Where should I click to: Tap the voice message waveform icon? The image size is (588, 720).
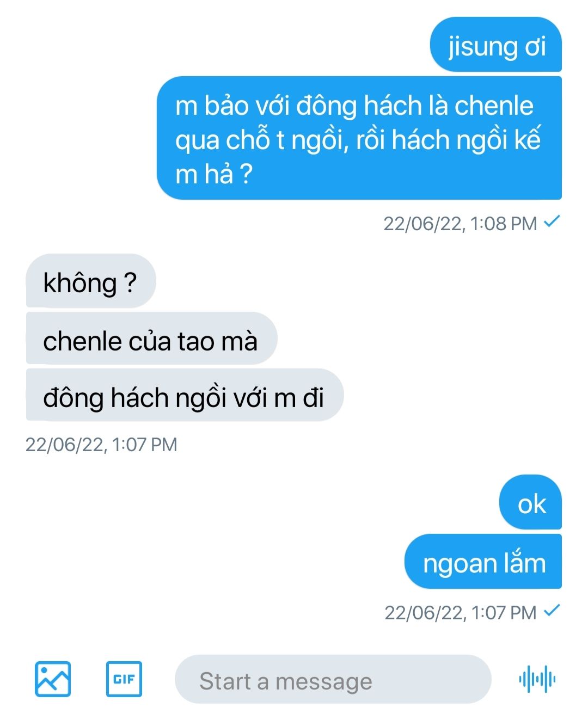pyautogui.click(x=537, y=679)
